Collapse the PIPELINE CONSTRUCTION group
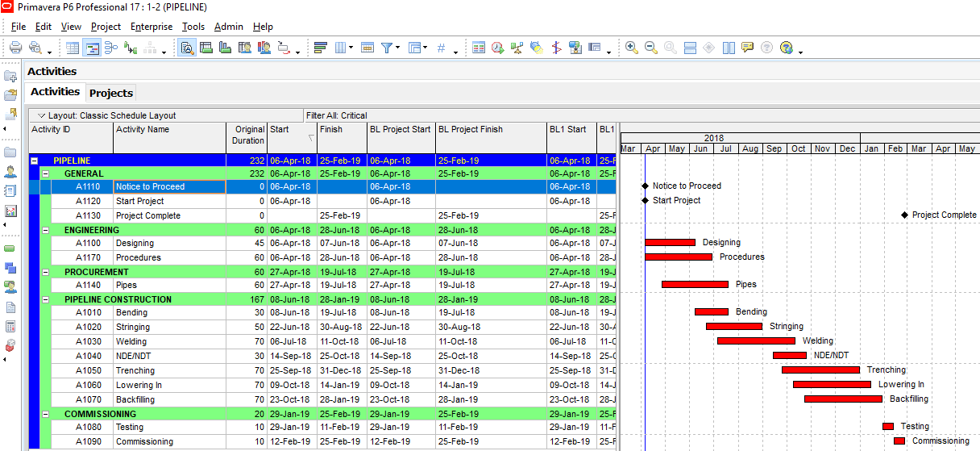This screenshot has width=980, height=451. (x=45, y=299)
